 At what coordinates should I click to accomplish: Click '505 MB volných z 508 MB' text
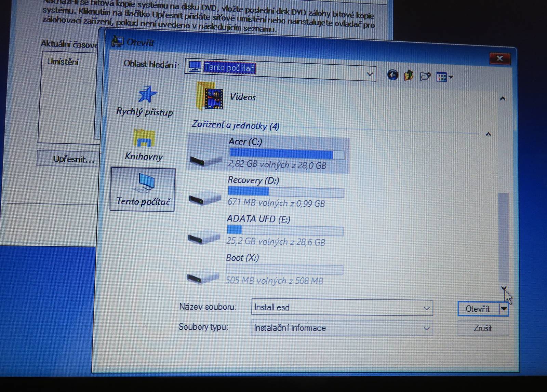click(x=274, y=281)
